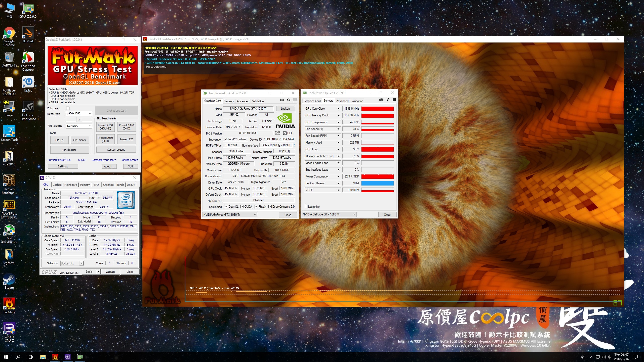Open the CPU-Z Tools dropdown arrow
This screenshot has width=644, height=362.
tap(98, 271)
